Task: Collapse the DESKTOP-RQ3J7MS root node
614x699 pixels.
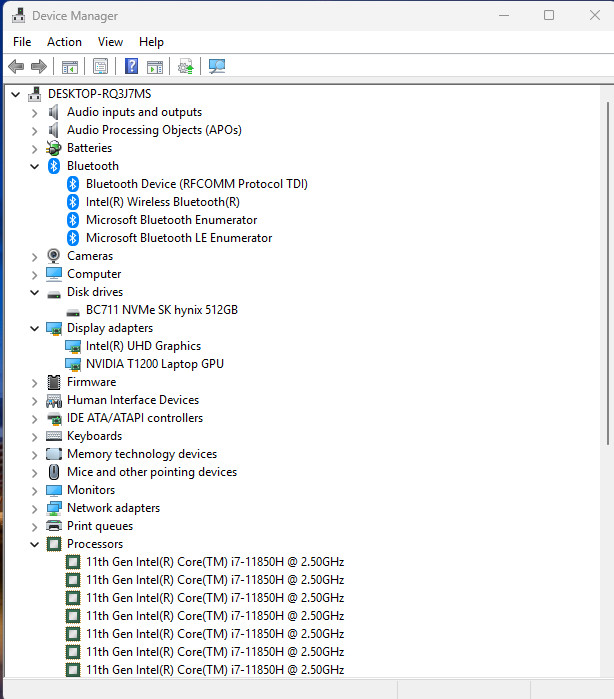Action: (16, 95)
